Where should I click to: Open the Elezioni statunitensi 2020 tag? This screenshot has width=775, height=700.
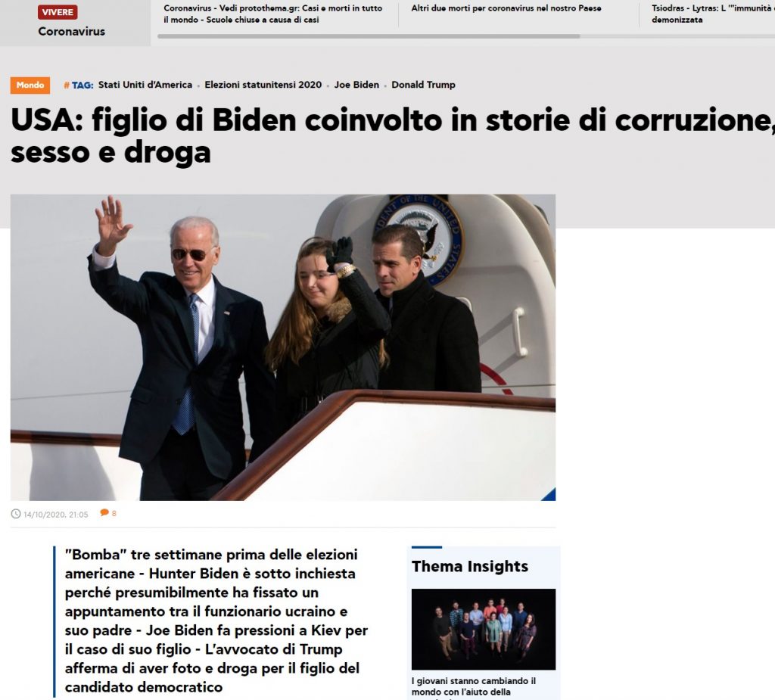coord(263,85)
